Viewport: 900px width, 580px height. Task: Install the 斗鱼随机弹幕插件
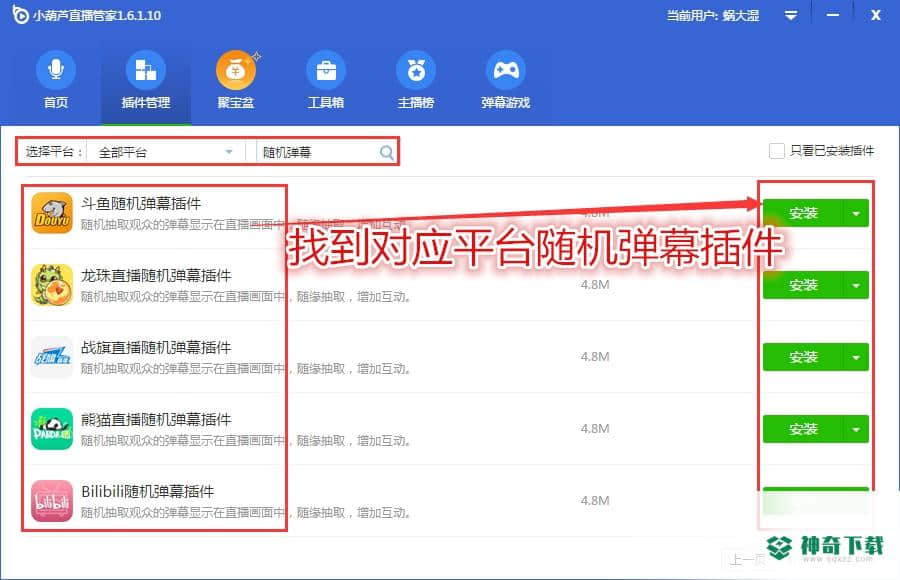(803, 214)
